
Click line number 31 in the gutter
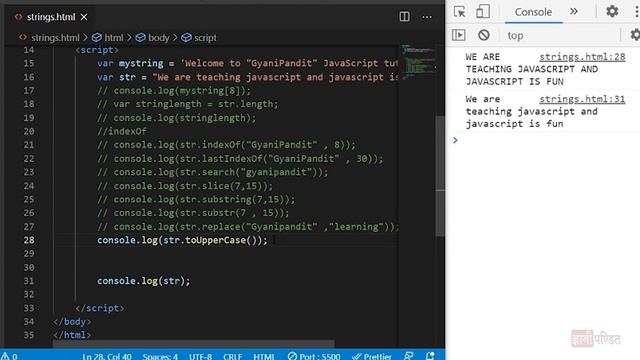point(29,281)
